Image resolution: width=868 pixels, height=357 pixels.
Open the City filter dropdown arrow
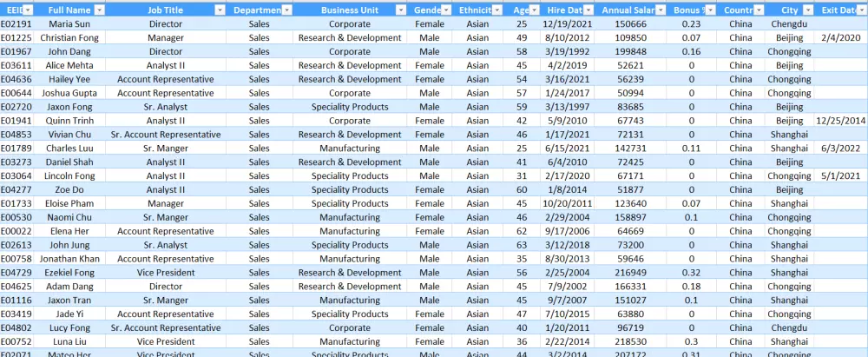point(808,10)
